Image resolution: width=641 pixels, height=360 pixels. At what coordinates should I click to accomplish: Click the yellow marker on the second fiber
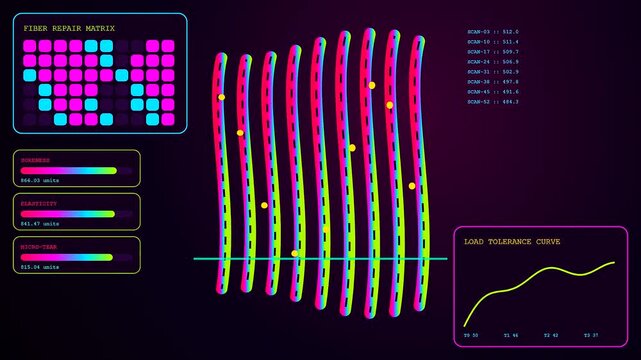[240, 133]
